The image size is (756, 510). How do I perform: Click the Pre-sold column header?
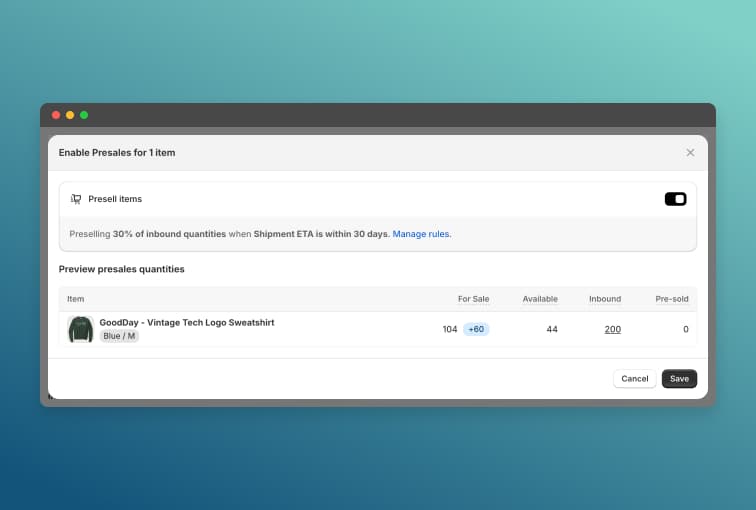pyautogui.click(x=672, y=299)
